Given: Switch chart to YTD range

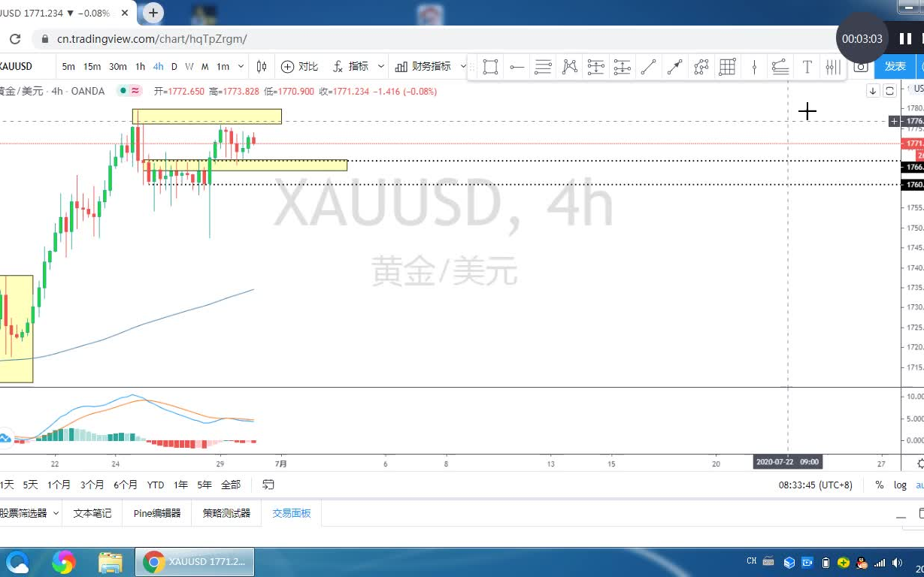Looking at the screenshot, I should pyautogui.click(x=156, y=485).
